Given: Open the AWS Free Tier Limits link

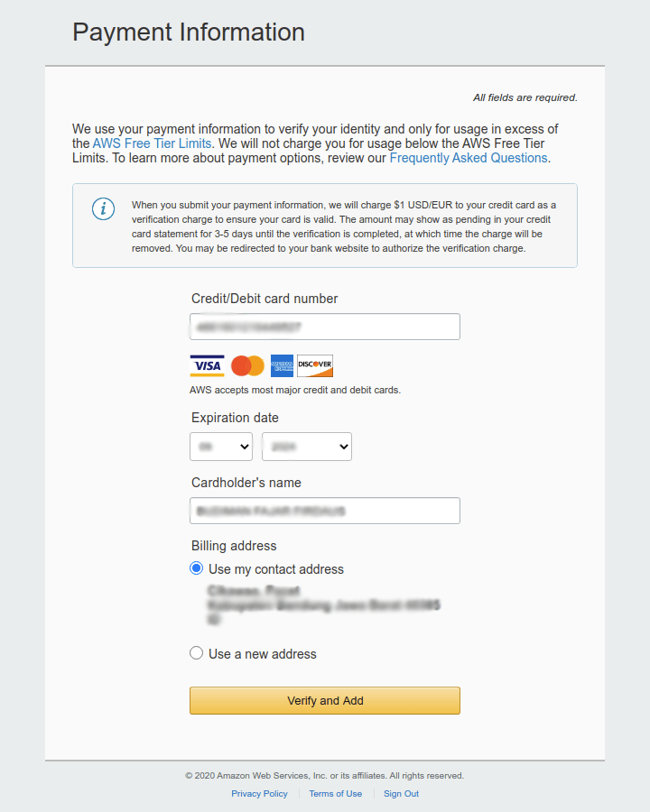Looking at the screenshot, I should [152, 143].
